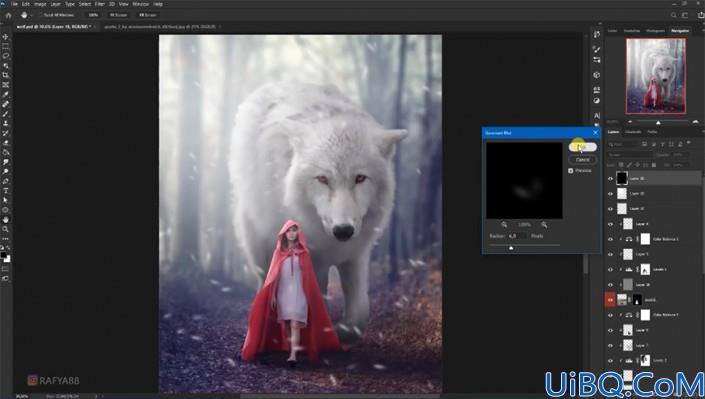Click the Fit Screen button
The image size is (705, 399).
pyautogui.click(x=119, y=15)
